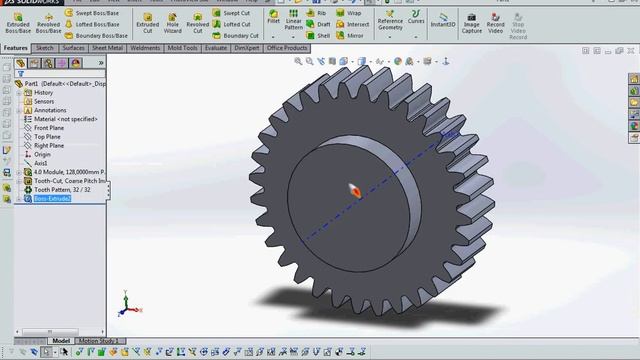Switch to the Evaluate tab
The height and width of the screenshot is (360, 640).
click(x=216, y=48)
